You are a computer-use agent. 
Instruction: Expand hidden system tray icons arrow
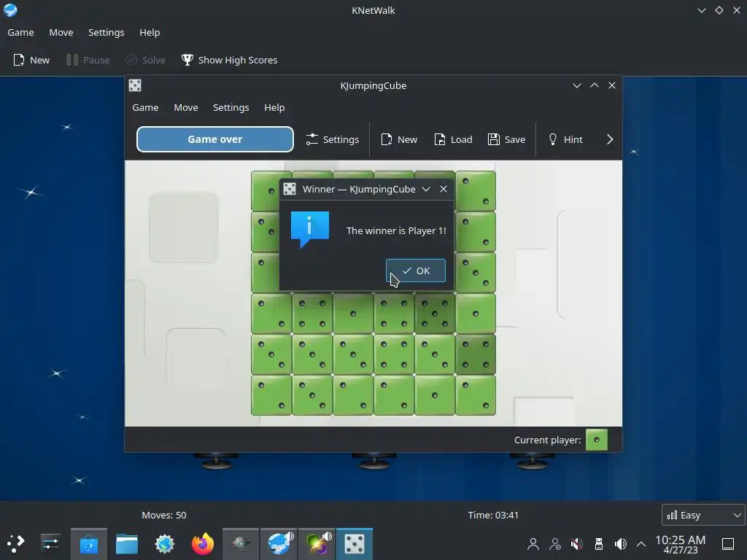coord(641,544)
